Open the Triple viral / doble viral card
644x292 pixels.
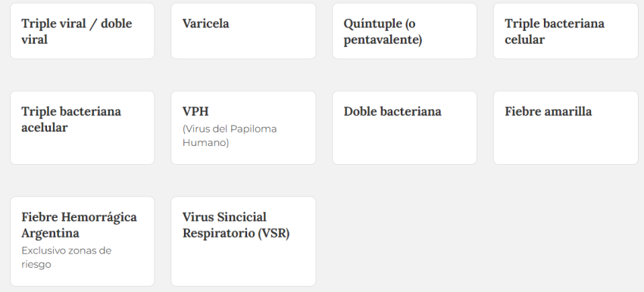point(82,31)
